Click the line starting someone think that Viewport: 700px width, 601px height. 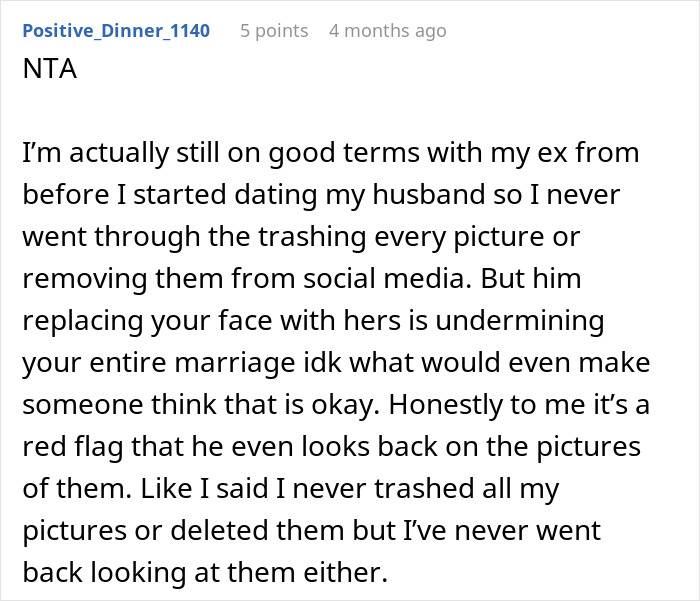[336, 405]
